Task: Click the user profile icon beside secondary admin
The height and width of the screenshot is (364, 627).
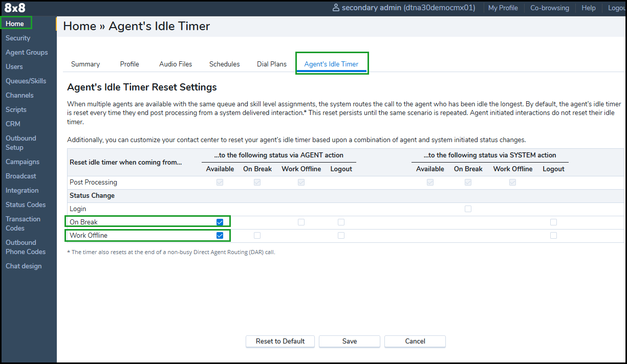Action: [x=336, y=8]
